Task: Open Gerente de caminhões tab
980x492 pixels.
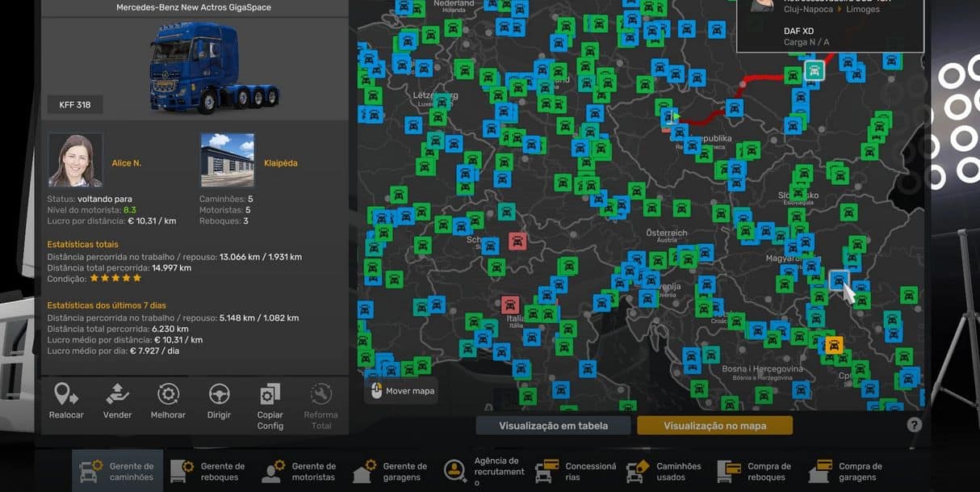Action: (x=117, y=472)
